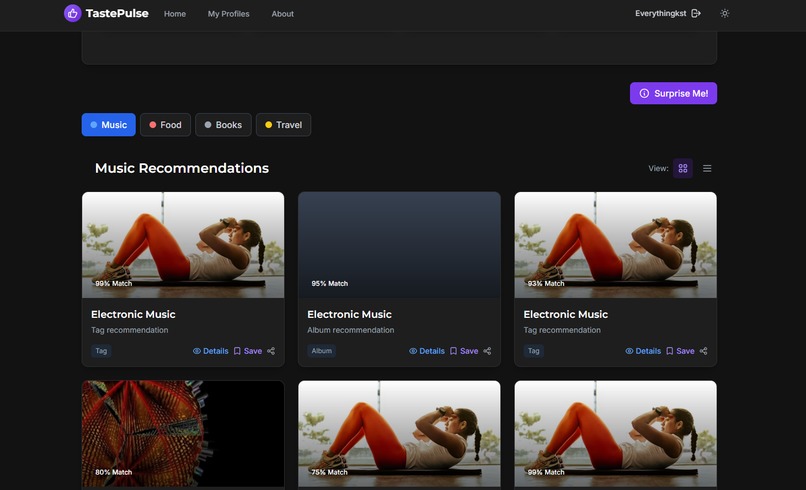806x490 pixels.
Task: Select the Books category tab
Action: (223, 124)
